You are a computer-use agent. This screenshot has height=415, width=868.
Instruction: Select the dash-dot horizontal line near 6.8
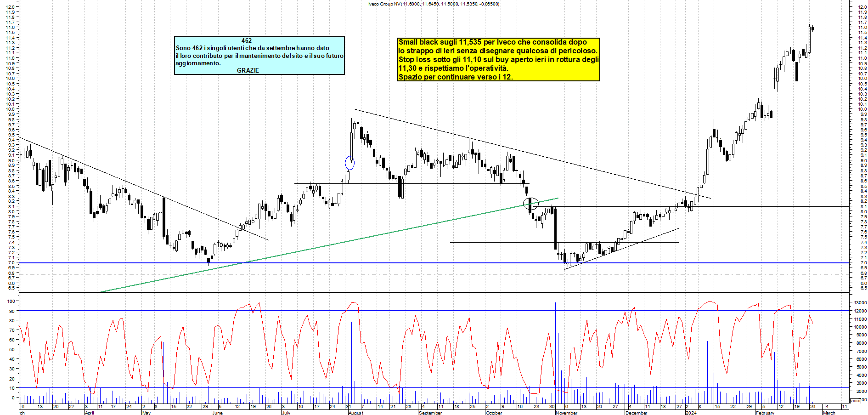click(434, 274)
